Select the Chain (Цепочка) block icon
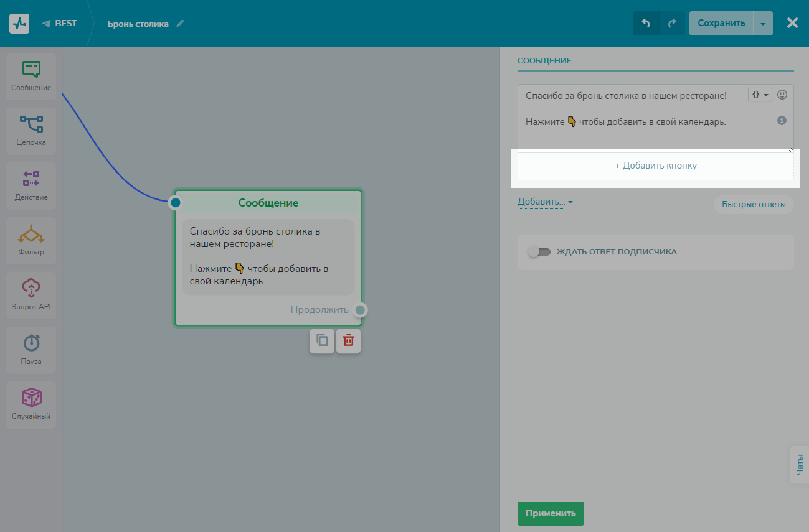Image resolution: width=809 pixels, height=532 pixels. pyautogui.click(x=31, y=130)
